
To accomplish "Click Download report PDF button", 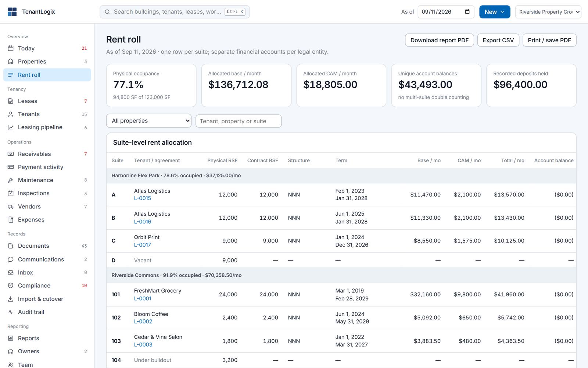I will (x=440, y=40).
